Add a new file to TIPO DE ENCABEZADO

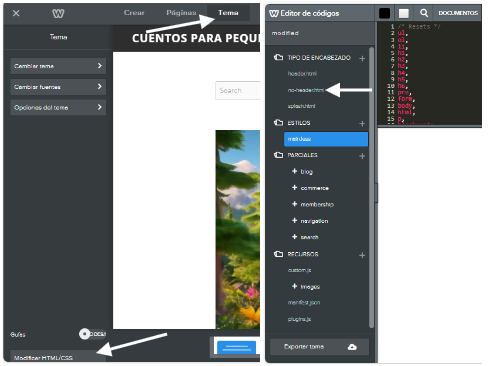(362, 58)
